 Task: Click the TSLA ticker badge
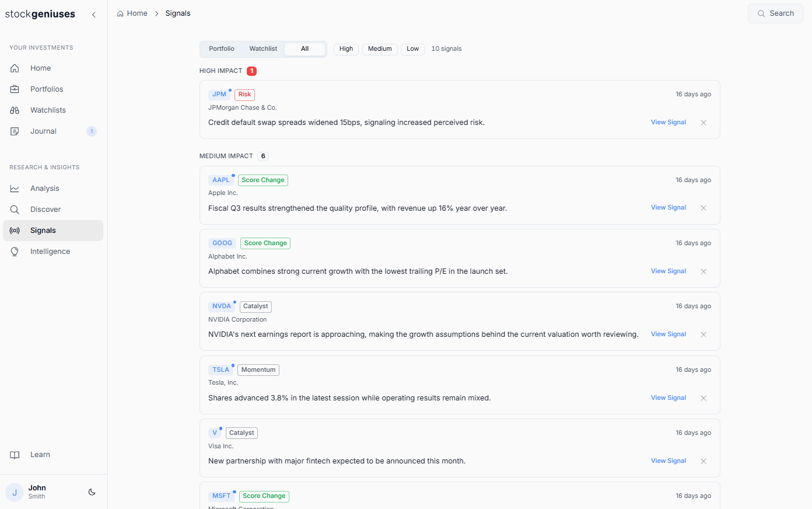(221, 370)
